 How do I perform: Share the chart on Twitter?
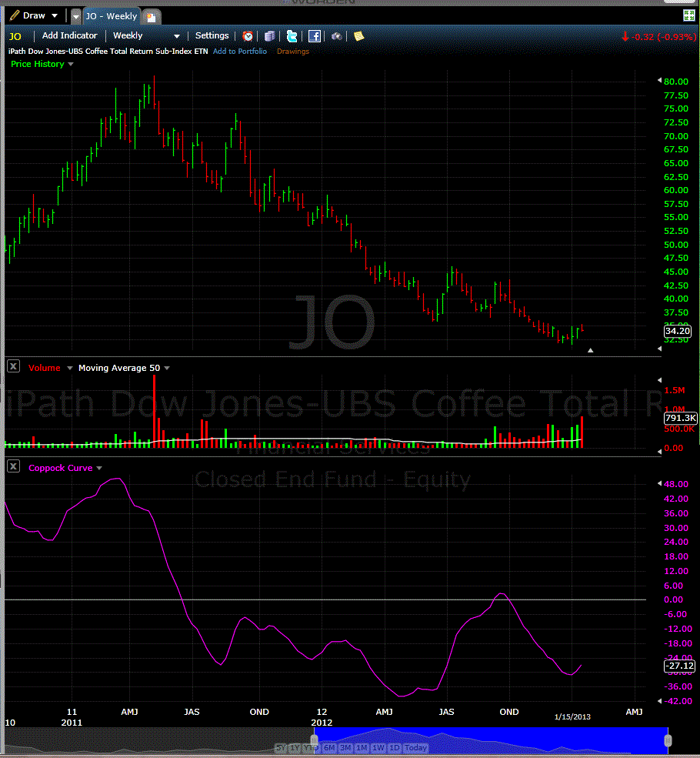(x=292, y=36)
